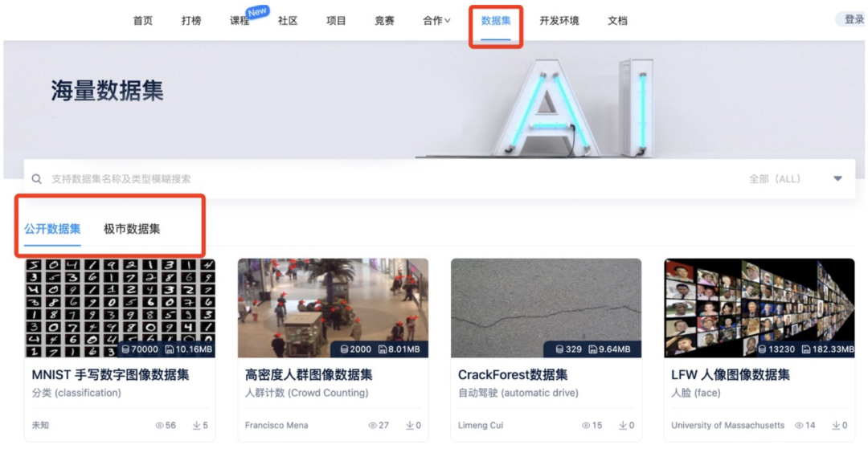Image resolution: width=868 pixels, height=449 pixels.
Task: Open 高密度人群图像数据集 title link
Action: point(309,375)
